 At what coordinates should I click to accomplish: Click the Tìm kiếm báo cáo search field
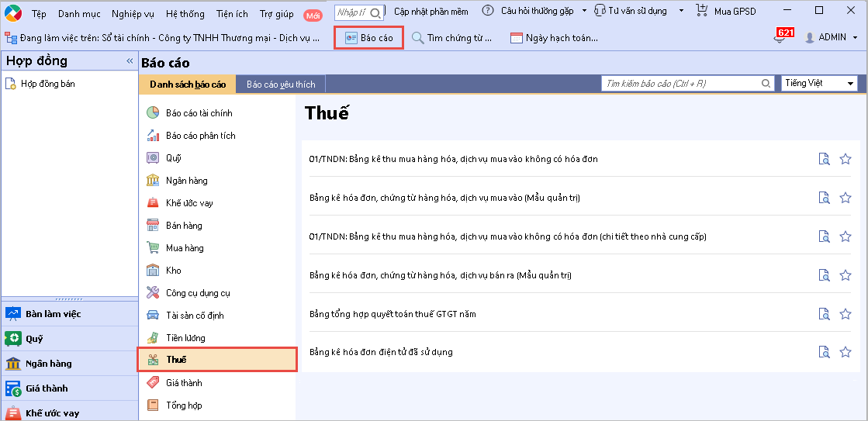tap(681, 84)
